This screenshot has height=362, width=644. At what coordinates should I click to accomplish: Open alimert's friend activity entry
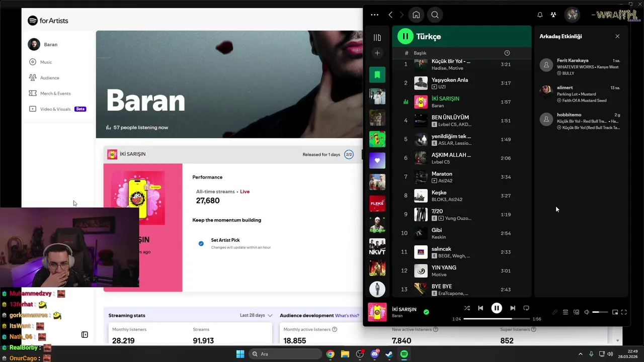coord(580,94)
